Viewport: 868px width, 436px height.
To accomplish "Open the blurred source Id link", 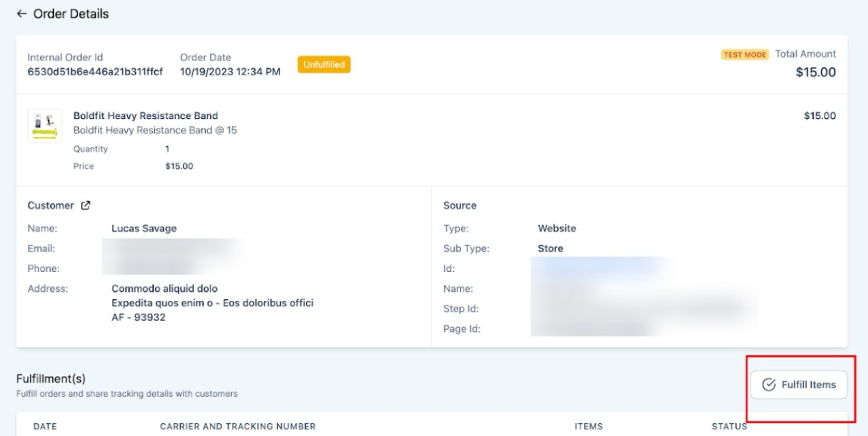I will point(597,268).
